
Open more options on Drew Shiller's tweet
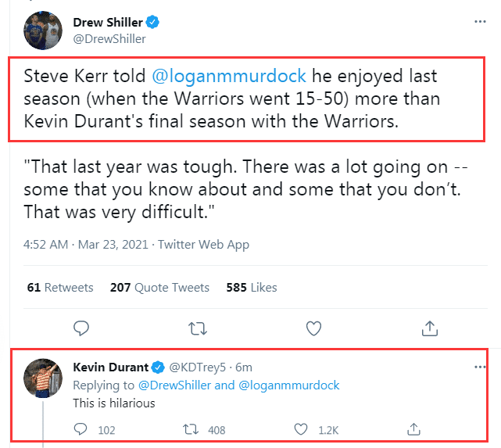tap(480, 22)
